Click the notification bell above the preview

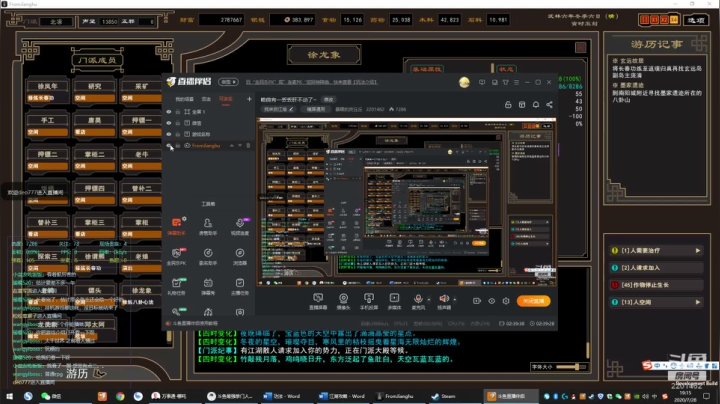coord(535,105)
